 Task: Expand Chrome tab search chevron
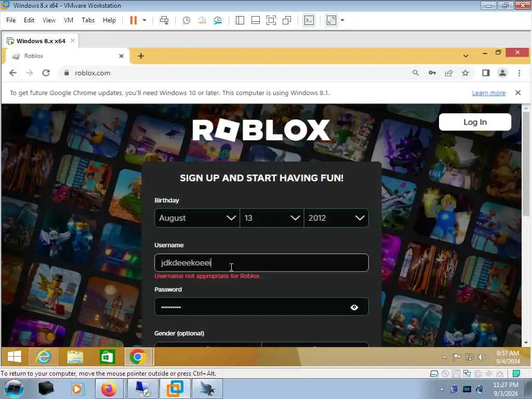point(466,56)
